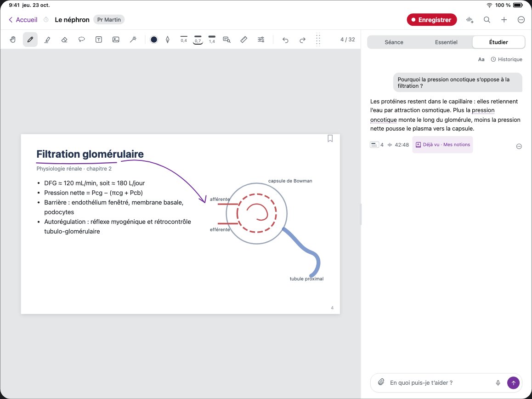Viewport: 532px width, 399px height.
Task: Select the afférente label
Action: click(220, 199)
